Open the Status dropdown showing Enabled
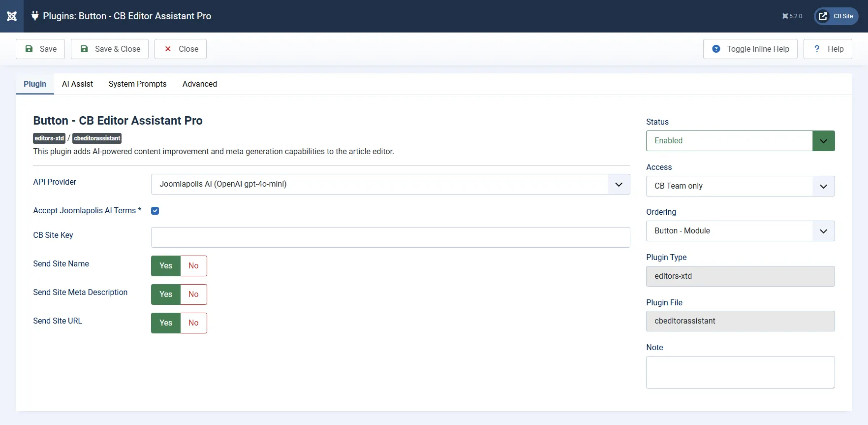The width and height of the screenshot is (868, 425). 741,141
